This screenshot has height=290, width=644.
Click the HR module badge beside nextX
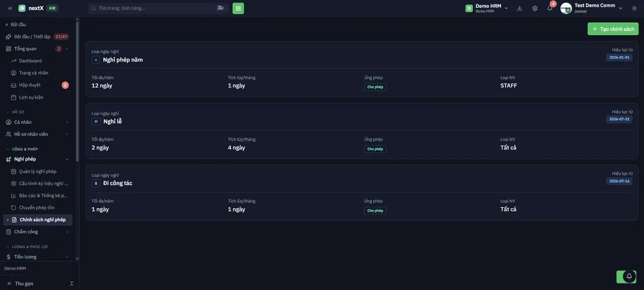[52, 8]
